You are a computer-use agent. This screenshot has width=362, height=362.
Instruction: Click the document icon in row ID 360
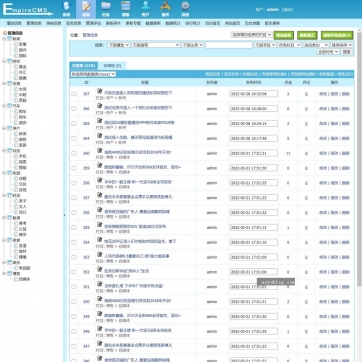point(99,150)
